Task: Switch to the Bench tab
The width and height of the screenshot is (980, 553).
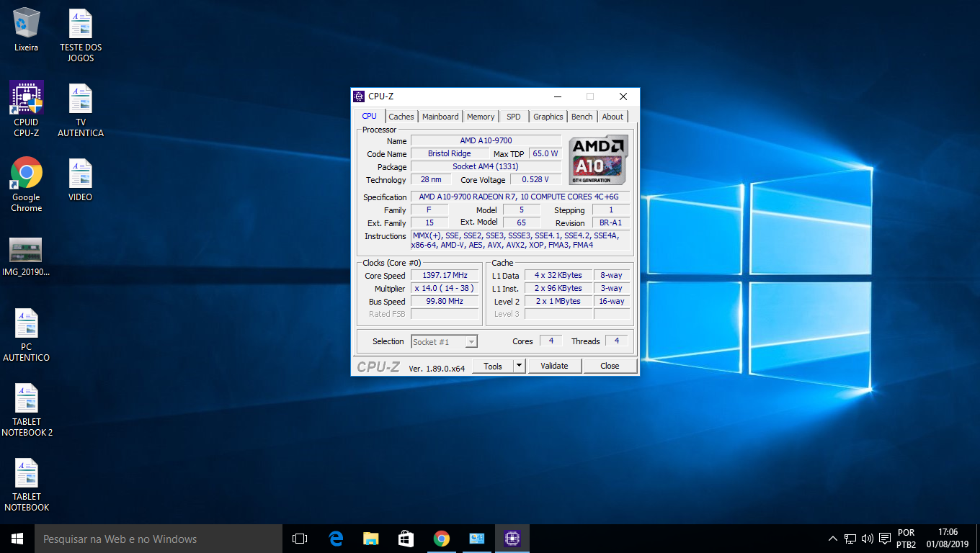Action: 582,117
